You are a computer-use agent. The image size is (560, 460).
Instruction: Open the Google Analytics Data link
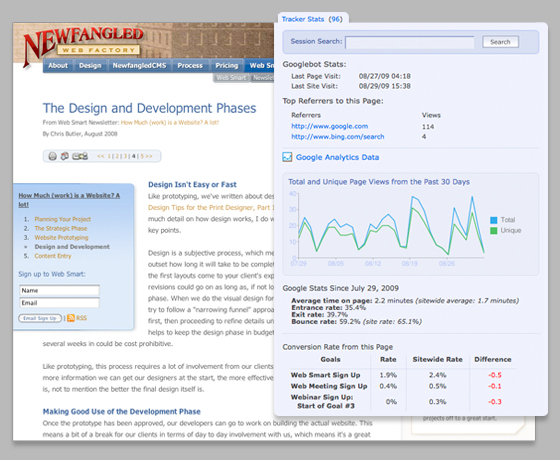337,157
